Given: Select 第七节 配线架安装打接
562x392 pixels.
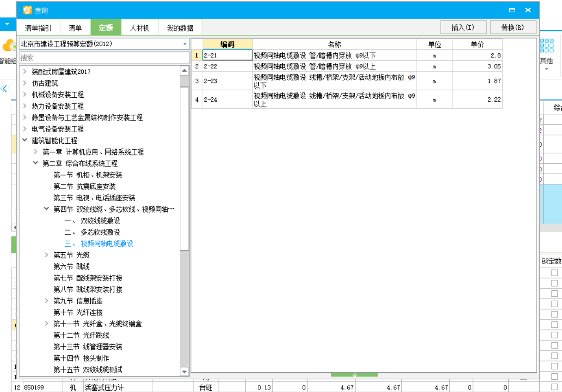Looking at the screenshot, I should [88, 278].
